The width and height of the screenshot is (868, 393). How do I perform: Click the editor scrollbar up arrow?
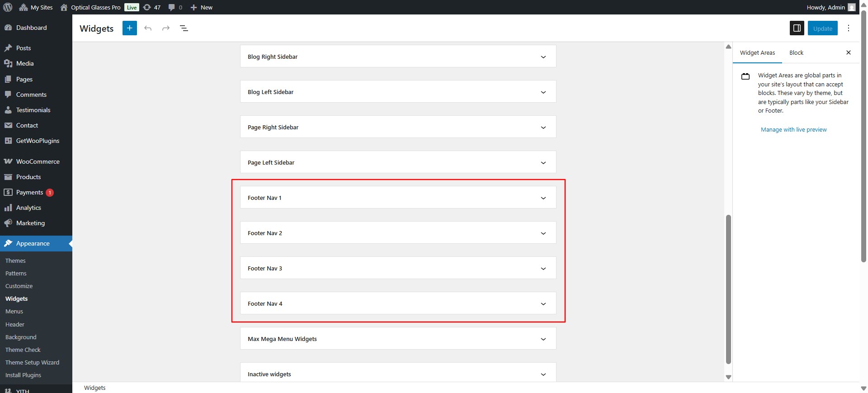[728, 47]
